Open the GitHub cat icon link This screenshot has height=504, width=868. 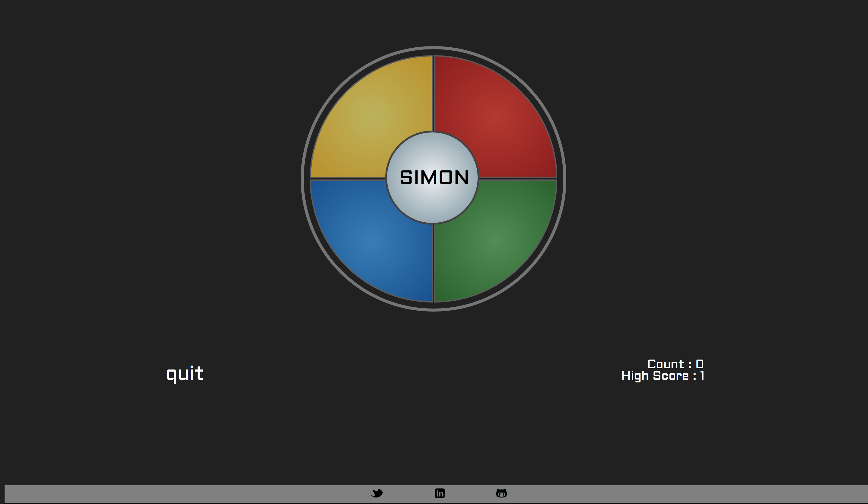click(x=501, y=493)
